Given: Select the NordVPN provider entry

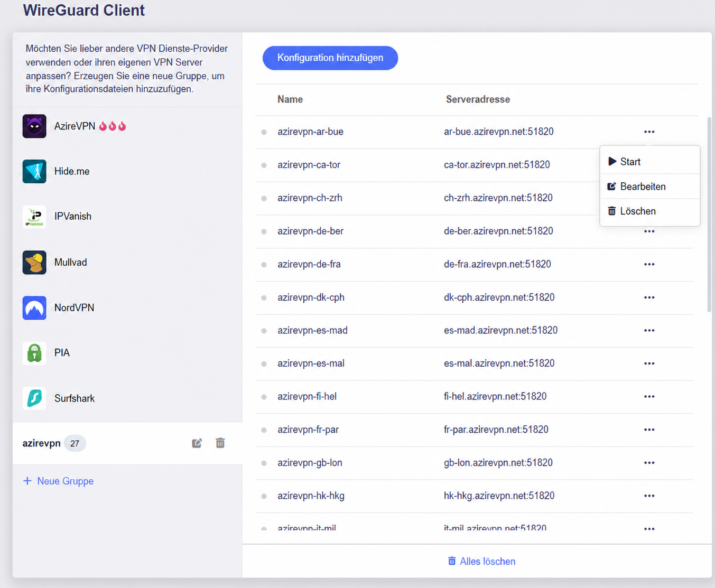Looking at the screenshot, I should (x=127, y=307).
